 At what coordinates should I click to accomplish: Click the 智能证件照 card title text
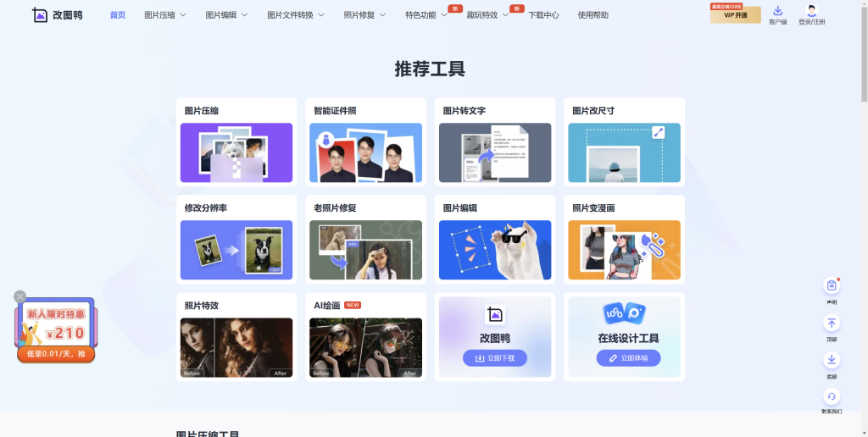(335, 111)
